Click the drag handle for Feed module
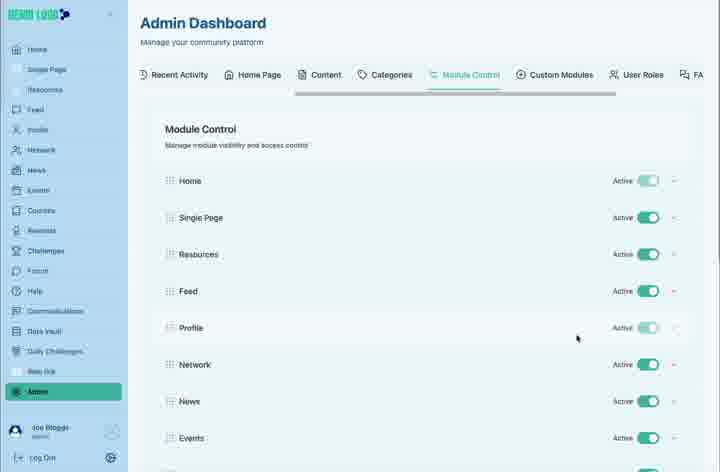 click(170, 291)
